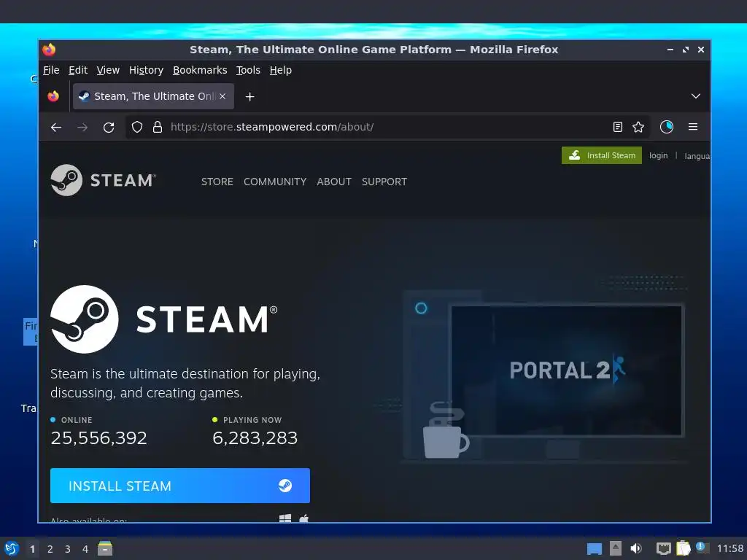The image size is (747, 560).
Task: Click the online count 25,556,392
Action: tap(98, 438)
